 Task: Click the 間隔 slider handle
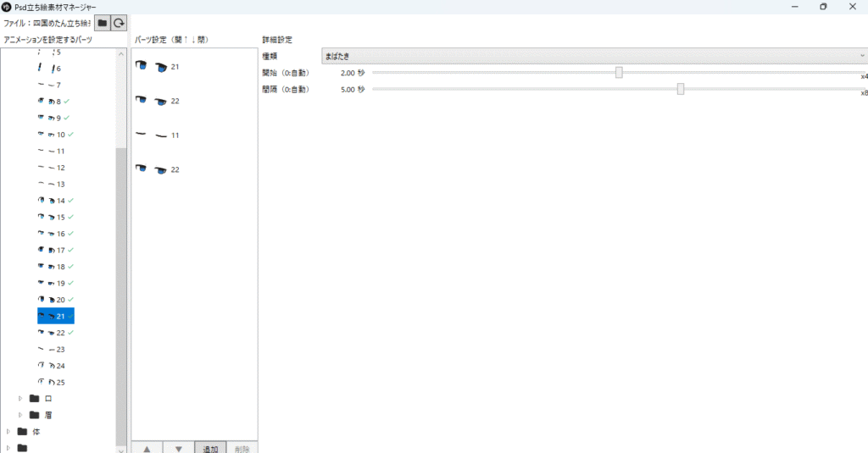(681, 89)
